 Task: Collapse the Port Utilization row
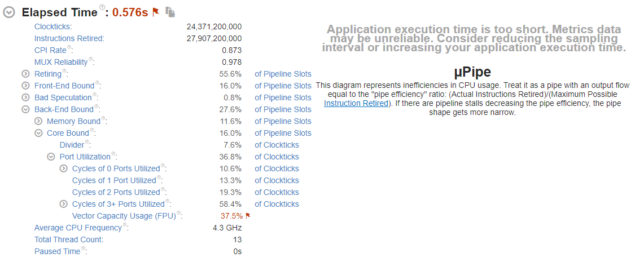point(51,157)
